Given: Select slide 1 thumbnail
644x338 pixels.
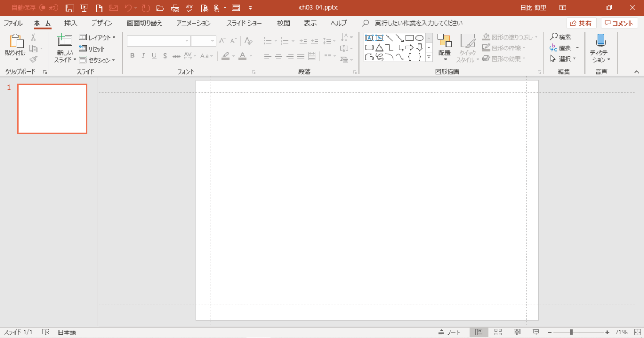Looking at the screenshot, I should click(52, 108).
